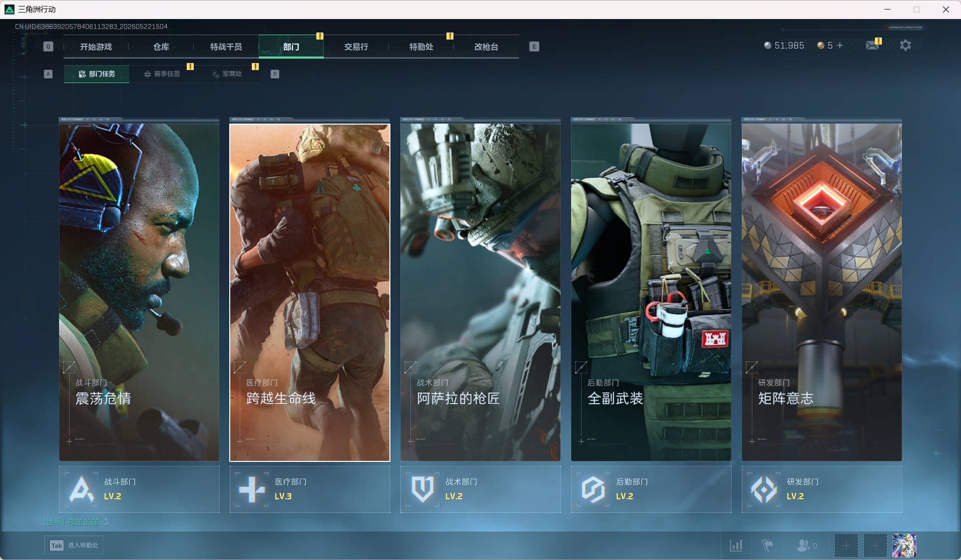Image resolution: width=961 pixels, height=560 pixels.
Task: Click the player avatar thumbnail
Action: coord(904,545)
